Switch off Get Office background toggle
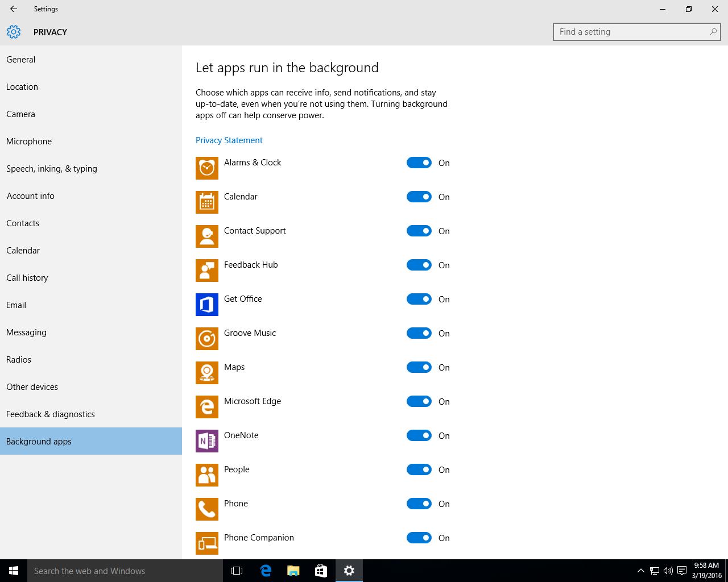 (419, 299)
